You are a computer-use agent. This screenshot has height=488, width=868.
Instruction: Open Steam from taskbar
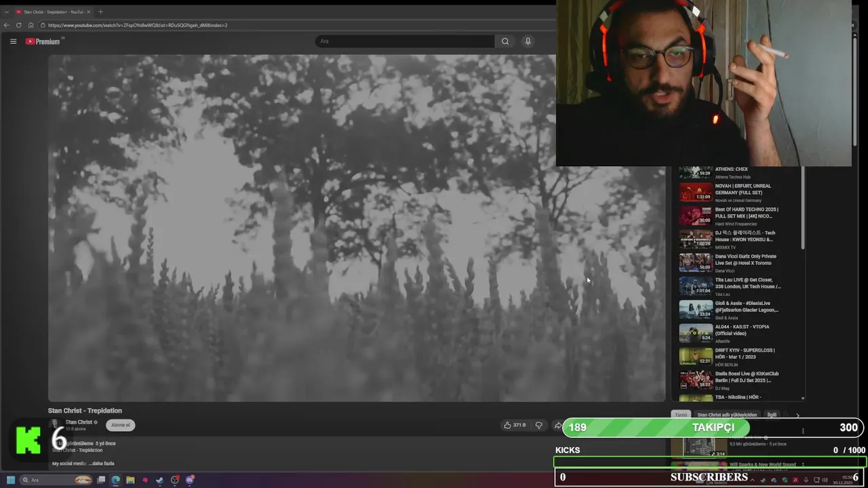point(159,480)
